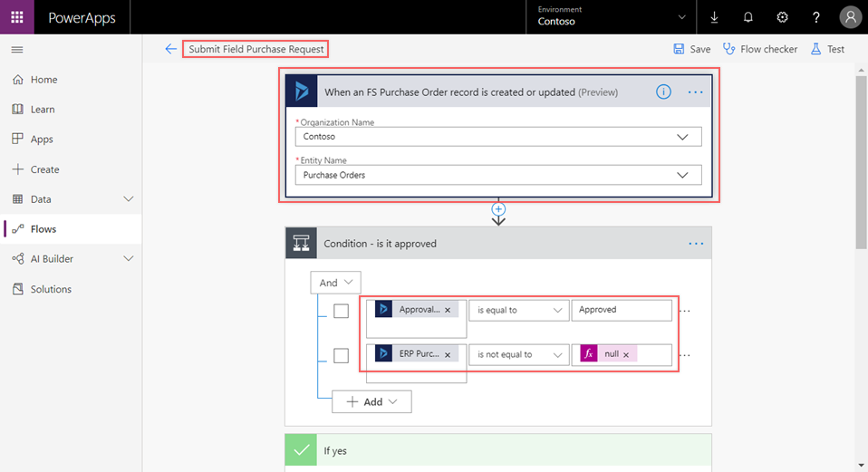
Task: Open the Flow checker
Action: (759, 49)
